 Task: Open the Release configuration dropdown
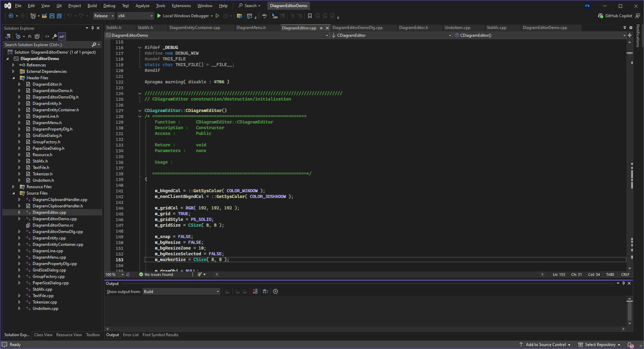(x=104, y=16)
